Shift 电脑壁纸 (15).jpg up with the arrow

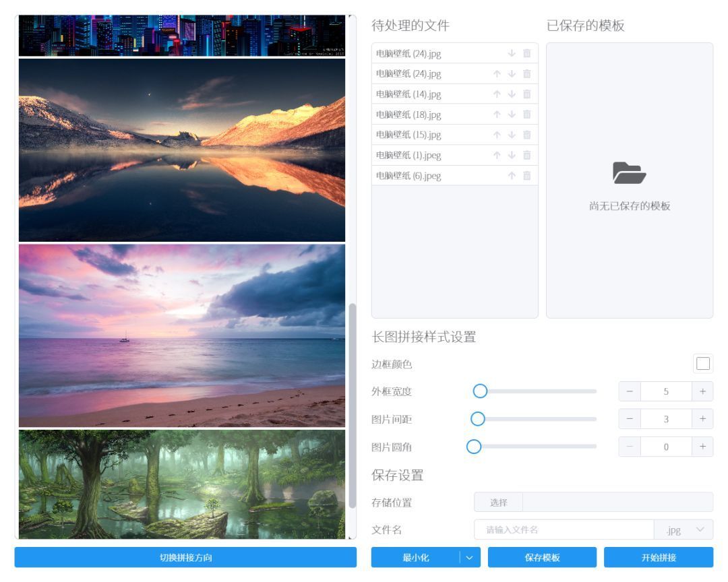[497, 135]
